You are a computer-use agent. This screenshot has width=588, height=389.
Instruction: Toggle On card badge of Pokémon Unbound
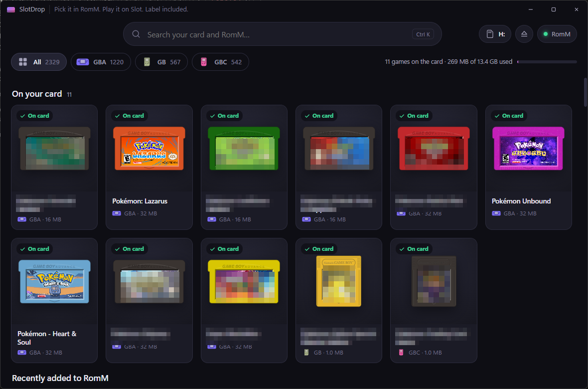pyautogui.click(x=508, y=116)
